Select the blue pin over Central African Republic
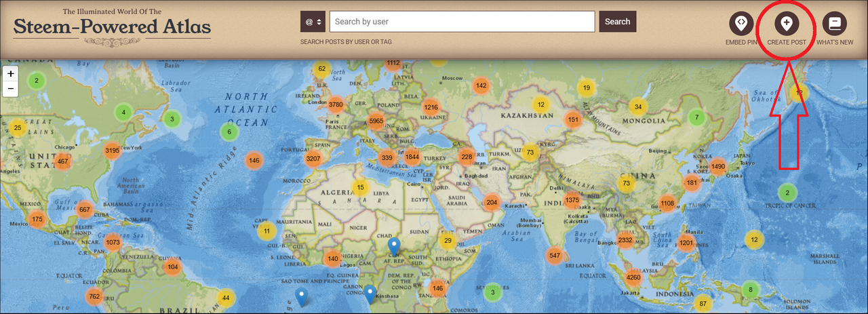Viewport: 868px width, 314px height. click(393, 247)
